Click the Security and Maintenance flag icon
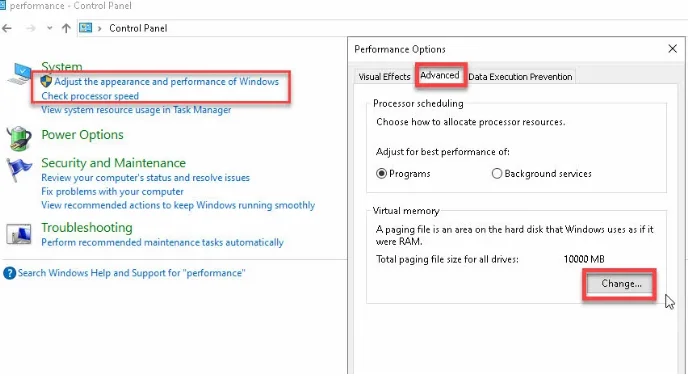The image size is (692, 382). pyautogui.click(x=19, y=169)
